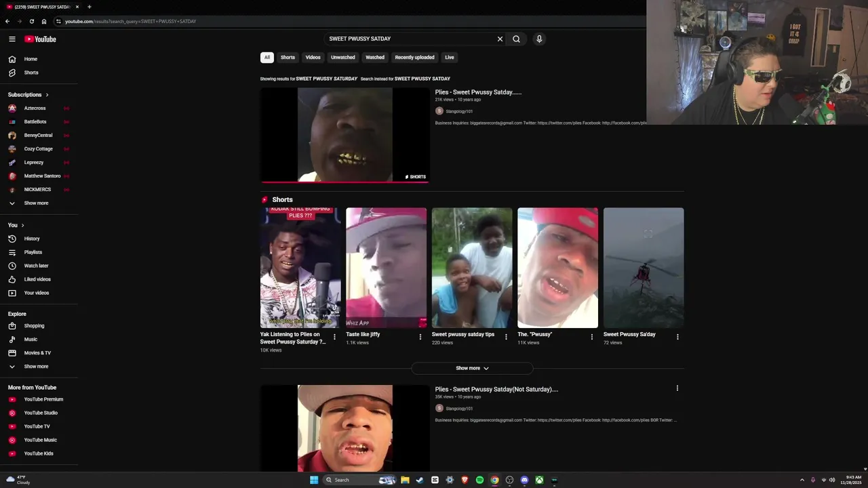This screenshot has width=868, height=488.
Task: Open YouTube Kids
Action: click(x=39, y=453)
